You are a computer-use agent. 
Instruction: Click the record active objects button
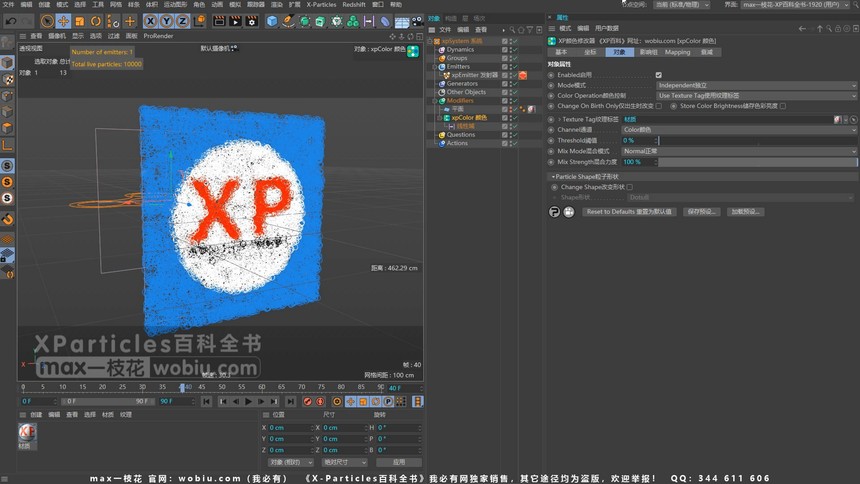(308, 402)
